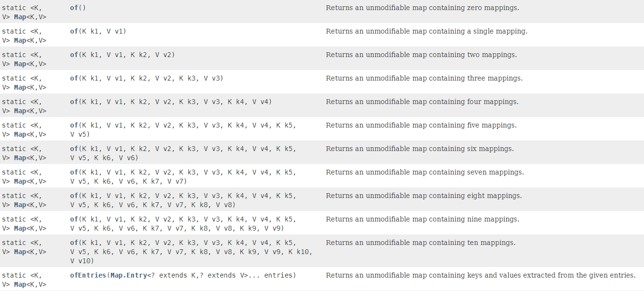The image size is (644, 291).
Task: Open the of method with two mappings
Action: click(x=74, y=55)
